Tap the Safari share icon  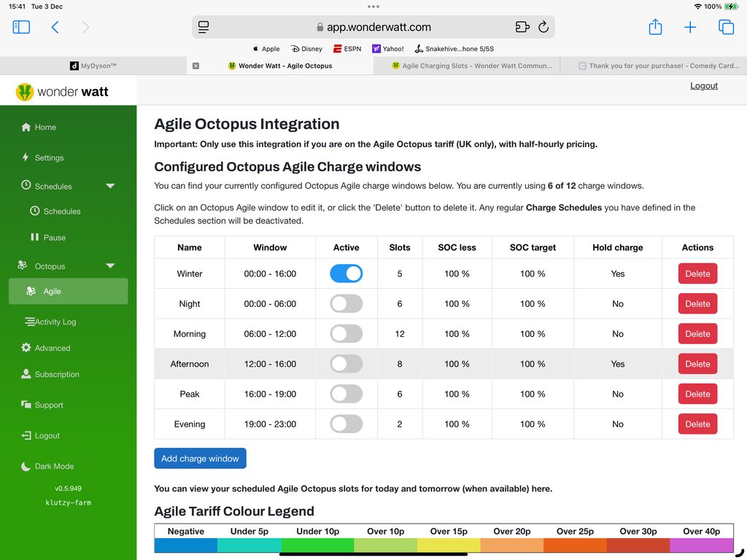[655, 27]
